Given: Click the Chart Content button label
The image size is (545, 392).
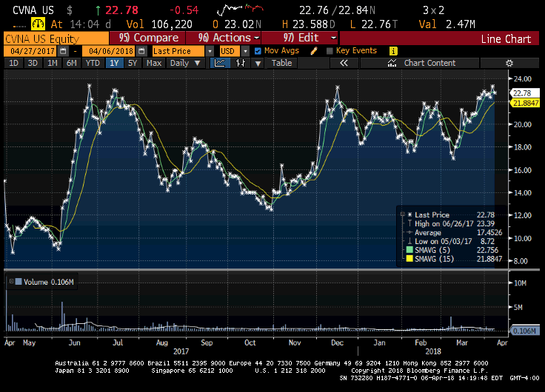Looking at the screenshot, I should point(429,63).
